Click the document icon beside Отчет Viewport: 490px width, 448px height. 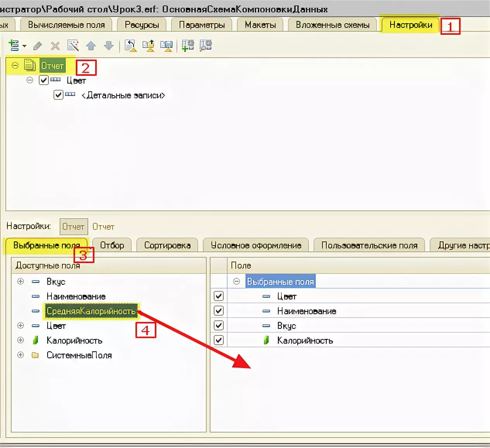(30, 65)
